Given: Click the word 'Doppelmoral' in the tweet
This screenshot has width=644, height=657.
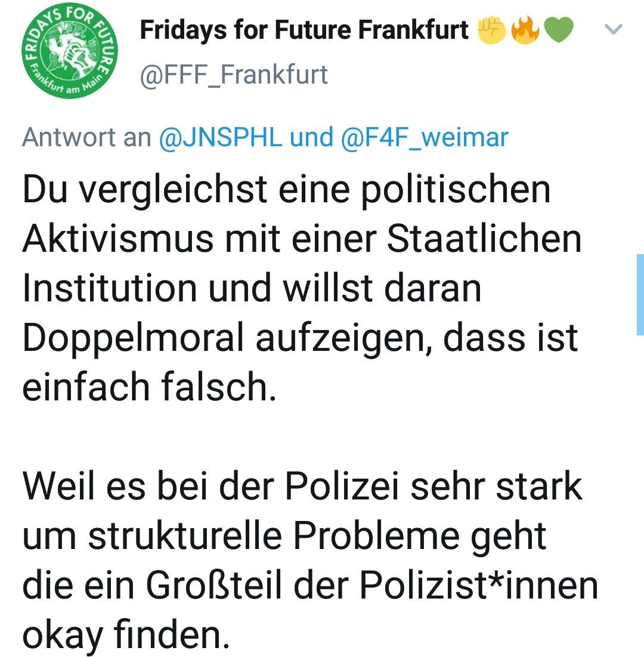Looking at the screenshot, I should 134,338.
